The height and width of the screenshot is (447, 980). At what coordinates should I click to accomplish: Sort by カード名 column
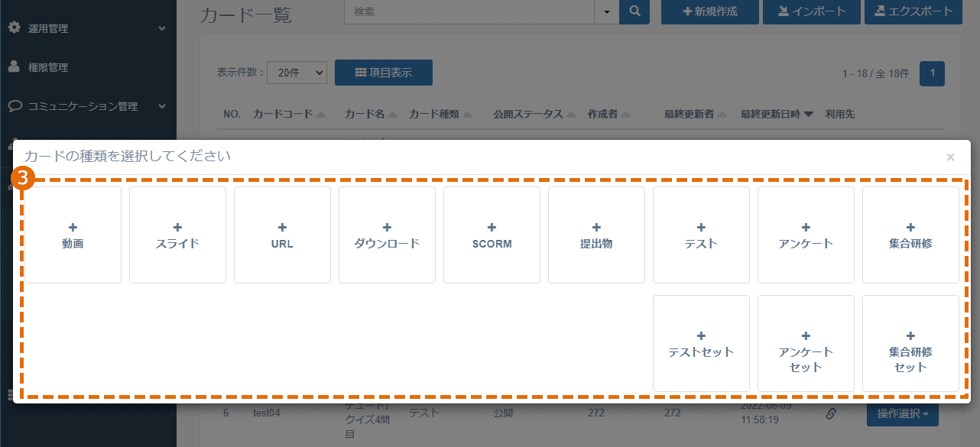pyautogui.click(x=371, y=114)
